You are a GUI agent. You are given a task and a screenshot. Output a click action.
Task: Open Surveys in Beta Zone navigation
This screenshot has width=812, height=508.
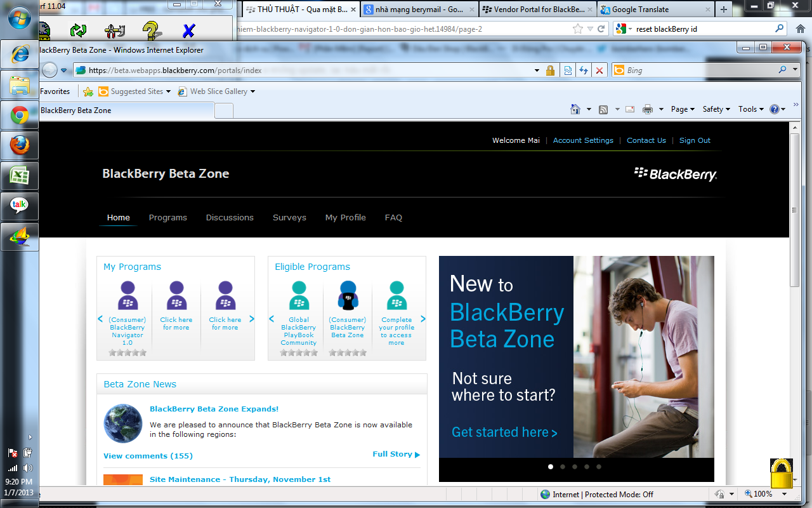tap(289, 217)
